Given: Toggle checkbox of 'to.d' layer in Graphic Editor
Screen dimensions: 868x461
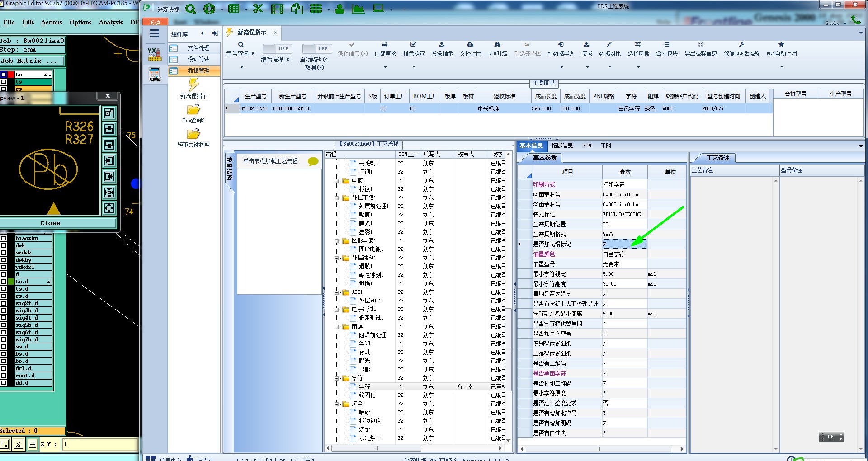Looking at the screenshot, I should pos(4,282).
